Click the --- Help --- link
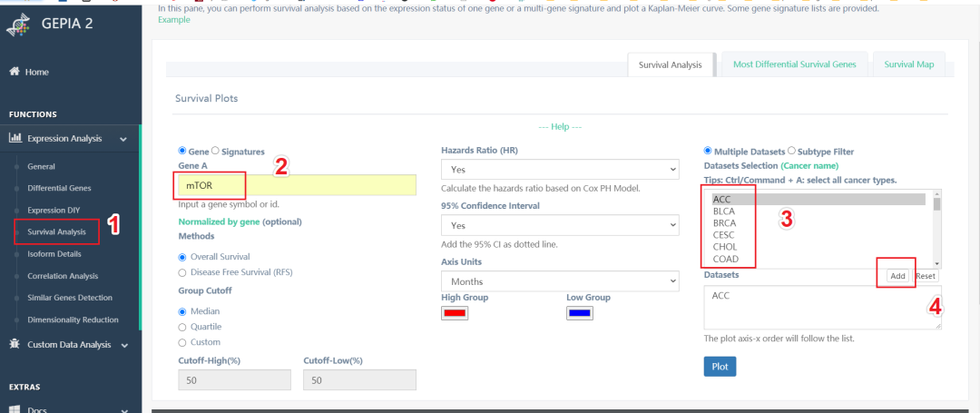980x413 pixels. [560, 127]
